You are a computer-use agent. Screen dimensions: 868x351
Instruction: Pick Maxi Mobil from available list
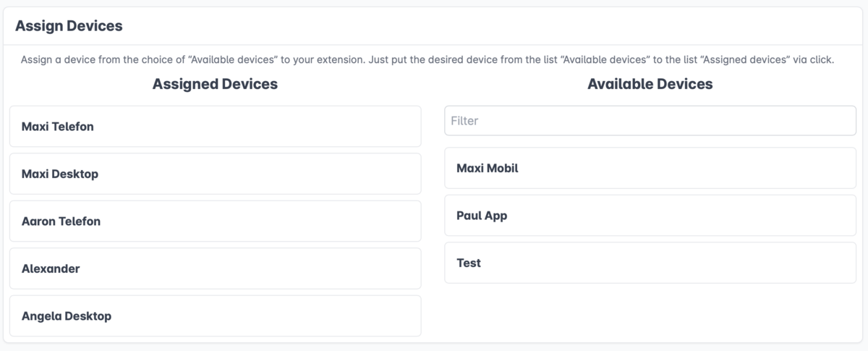coord(650,168)
